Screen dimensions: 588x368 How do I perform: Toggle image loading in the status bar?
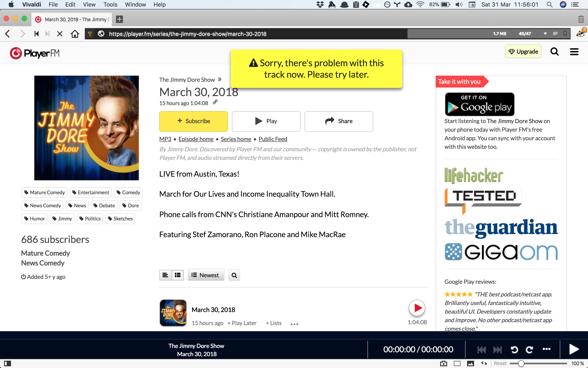(470, 364)
